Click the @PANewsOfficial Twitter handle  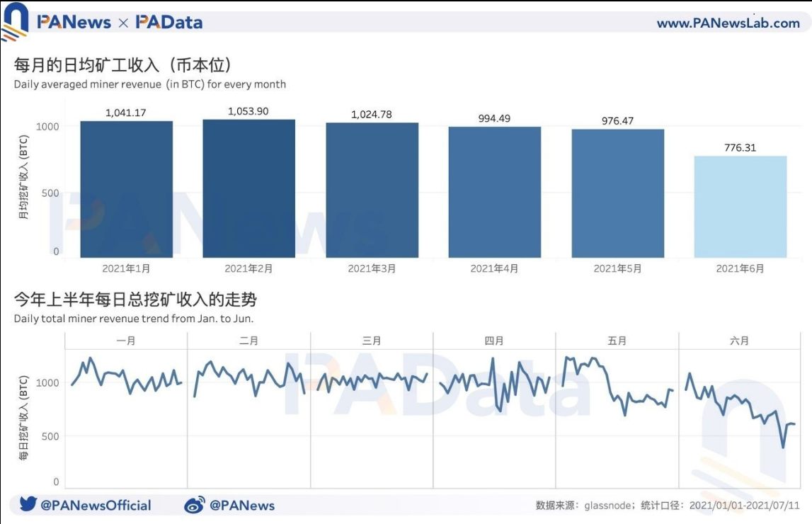96,505
